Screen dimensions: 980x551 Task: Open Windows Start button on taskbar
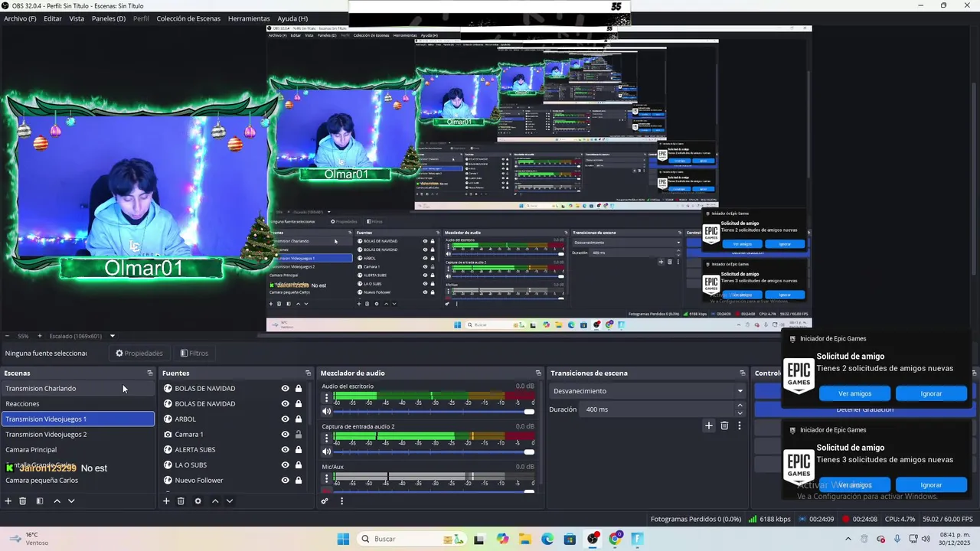click(343, 539)
